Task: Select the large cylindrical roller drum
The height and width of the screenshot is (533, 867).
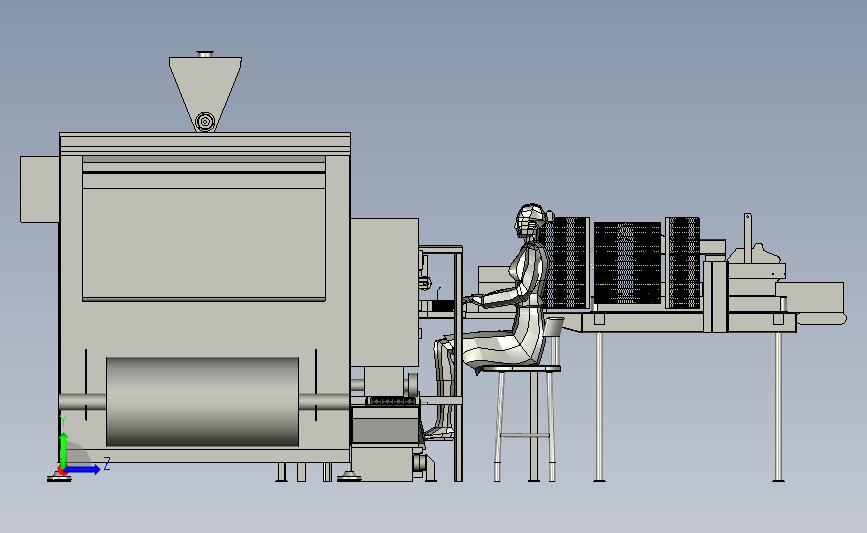Action: point(202,401)
